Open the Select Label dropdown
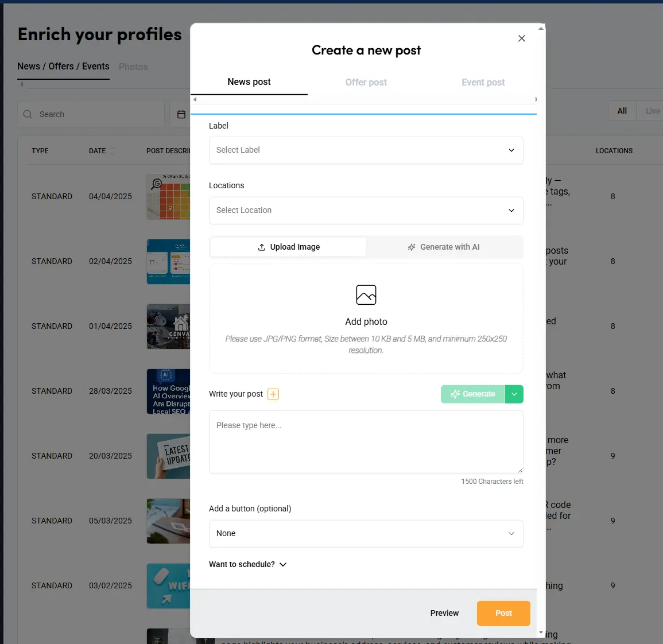The width and height of the screenshot is (663, 644). coord(366,150)
